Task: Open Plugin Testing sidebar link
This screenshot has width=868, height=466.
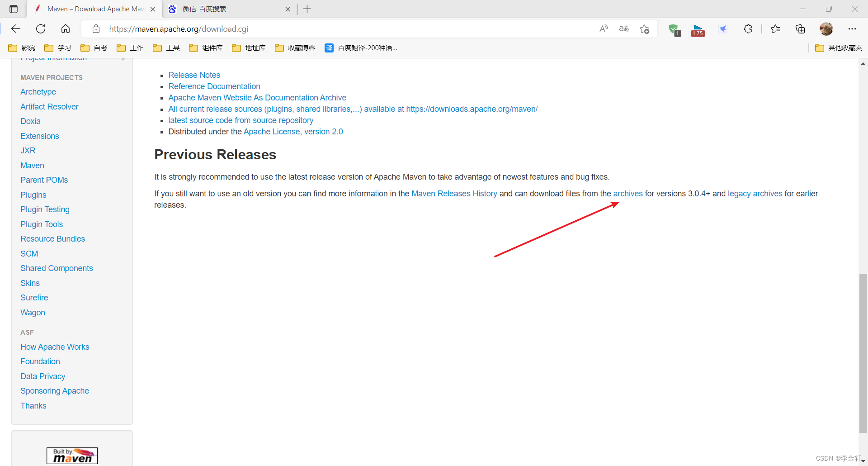Action: click(x=45, y=209)
